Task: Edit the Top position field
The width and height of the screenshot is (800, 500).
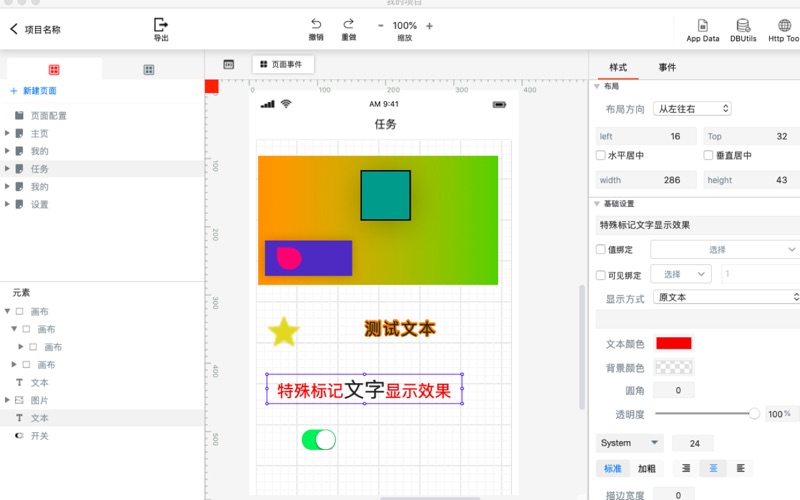Action: [752, 136]
